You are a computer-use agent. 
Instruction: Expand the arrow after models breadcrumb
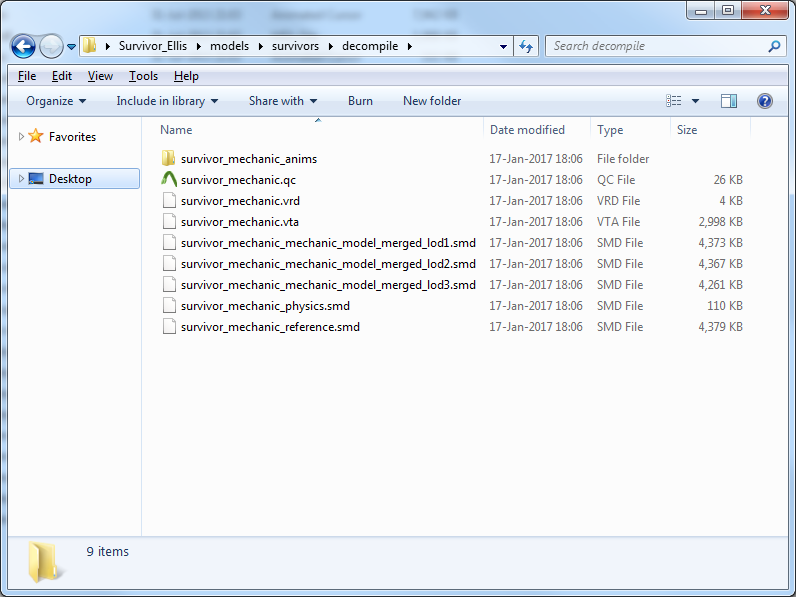point(260,46)
